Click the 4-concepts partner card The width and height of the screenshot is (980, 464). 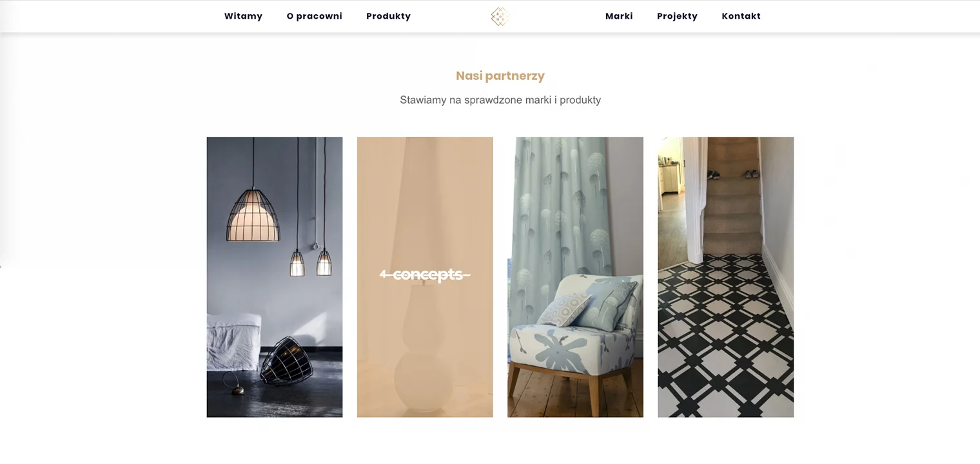pos(425,277)
